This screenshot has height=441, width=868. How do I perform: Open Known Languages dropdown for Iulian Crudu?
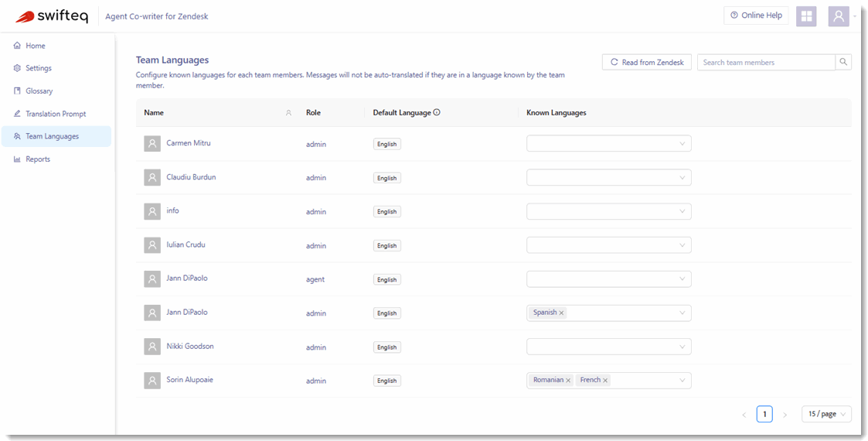[x=609, y=245]
